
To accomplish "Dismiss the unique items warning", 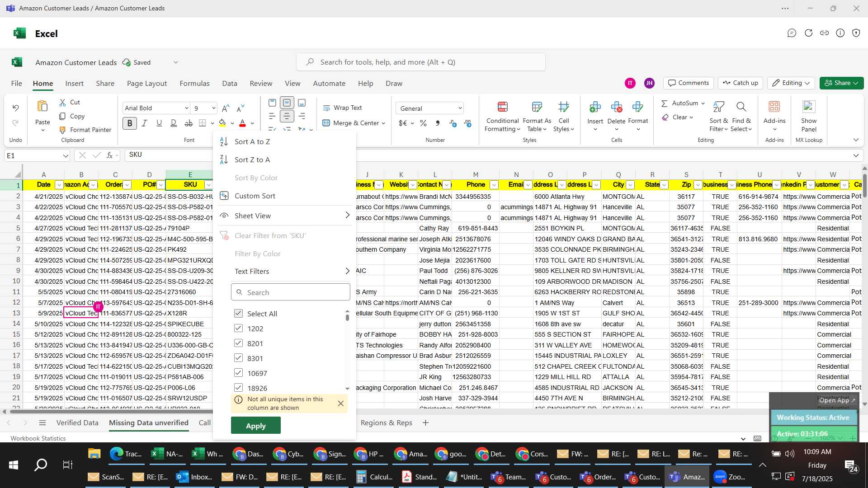I will click(341, 404).
